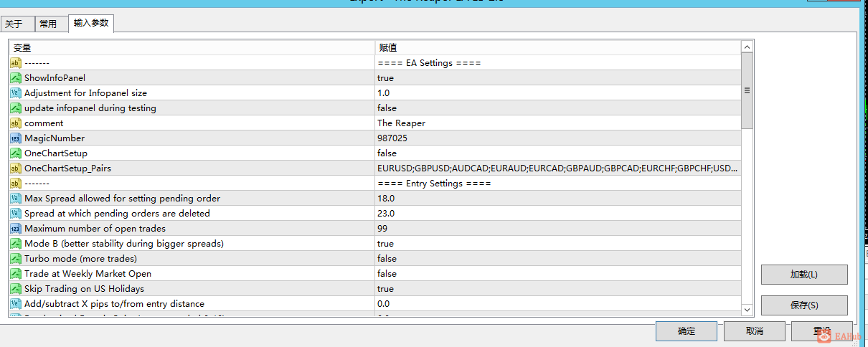The width and height of the screenshot is (868, 347).
Task: Click the 赋值 column header
Action: point(557,47)
